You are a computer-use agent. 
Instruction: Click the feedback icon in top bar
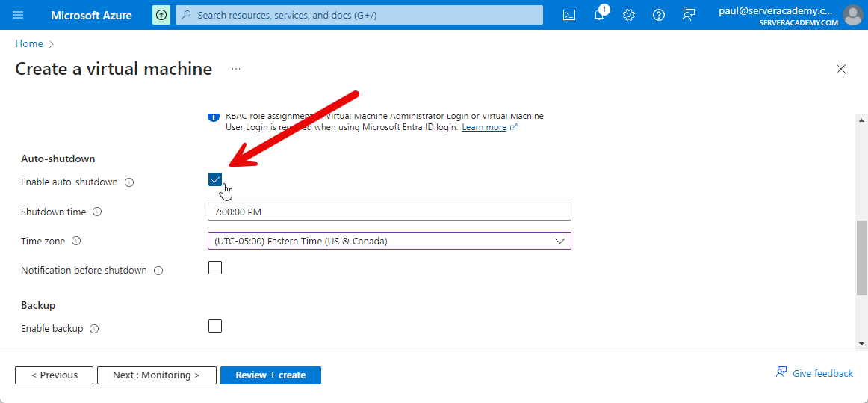pyautogui.click(x=689, y=15)
